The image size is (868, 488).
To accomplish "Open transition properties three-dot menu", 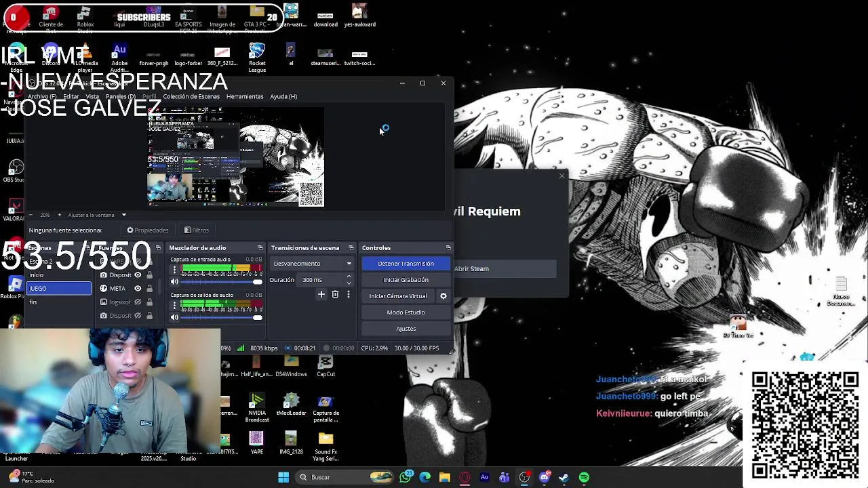I will [x=349, y=294].
